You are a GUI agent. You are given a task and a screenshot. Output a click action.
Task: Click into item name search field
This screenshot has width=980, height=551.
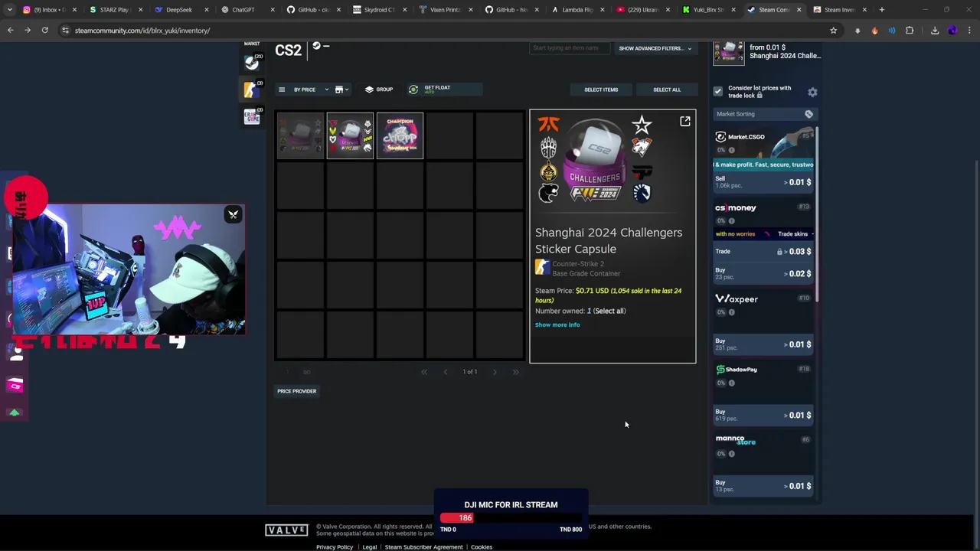point(570,48)
